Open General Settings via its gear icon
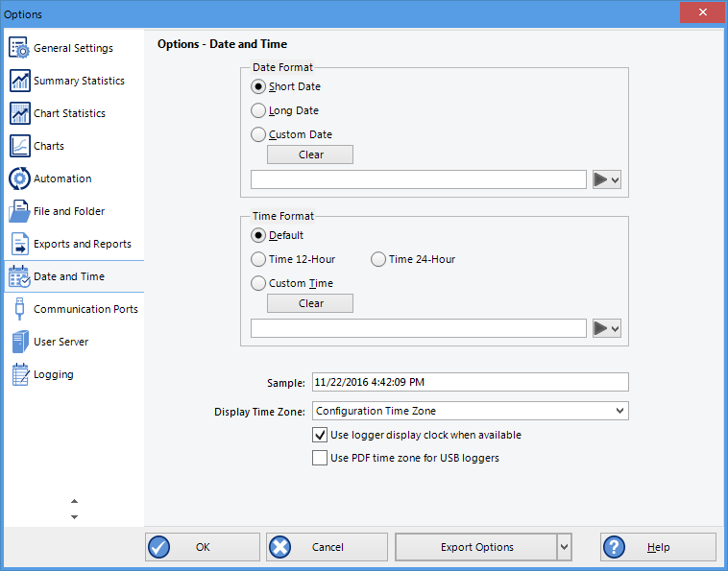Screen dimensions: 728x571 19,49
